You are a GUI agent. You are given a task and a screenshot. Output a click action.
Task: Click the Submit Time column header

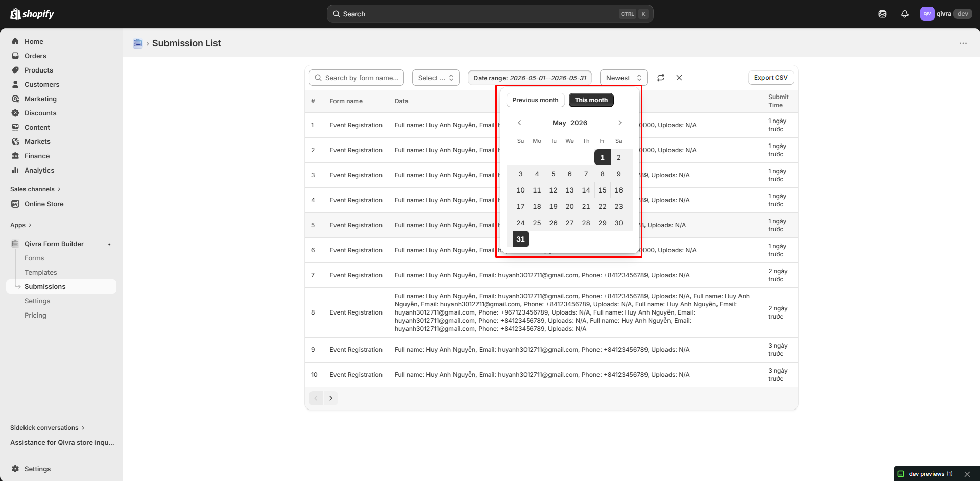(x=778, y=101)
